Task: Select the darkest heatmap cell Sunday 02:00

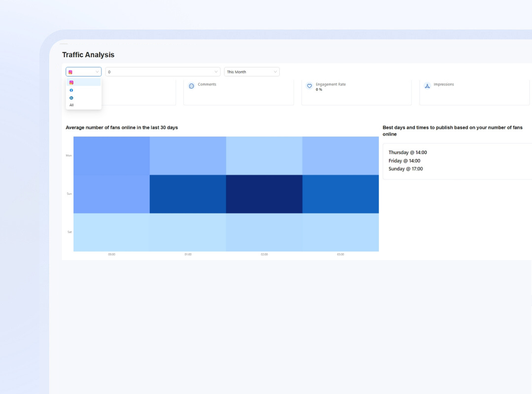Action: [265, 194]
